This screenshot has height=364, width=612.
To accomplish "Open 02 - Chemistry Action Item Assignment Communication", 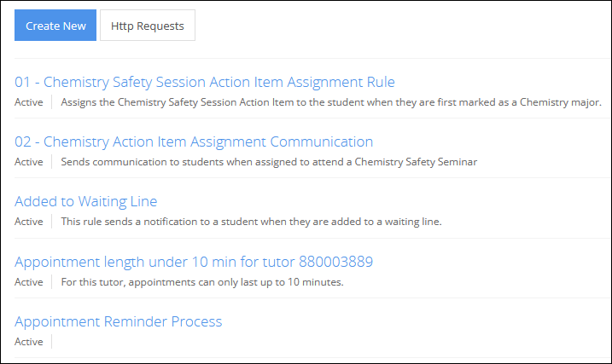I will (x=194, y=142).
